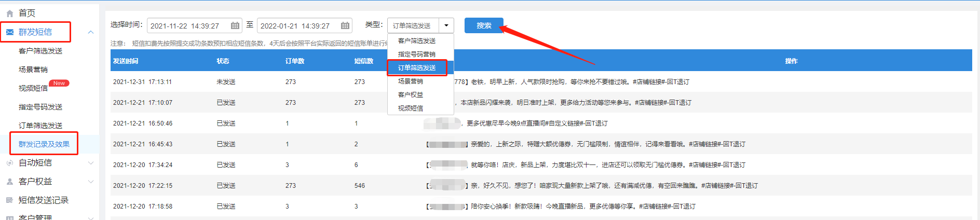980x220 pixels.
Task: Choose 订单筛选发送 in the dropdown list
Action: 417,68
